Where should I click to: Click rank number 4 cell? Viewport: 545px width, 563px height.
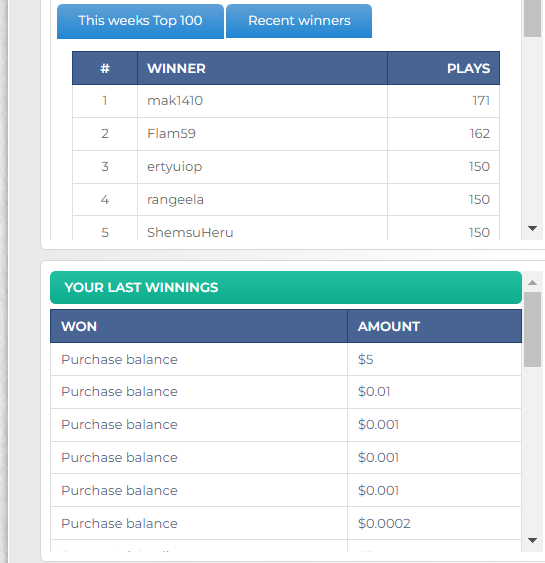click(x=105, y=200)
